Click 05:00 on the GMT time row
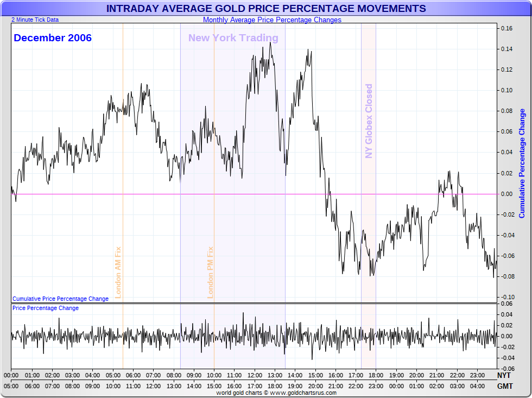This screenshot has height=398, width=532. coord(11,386)
